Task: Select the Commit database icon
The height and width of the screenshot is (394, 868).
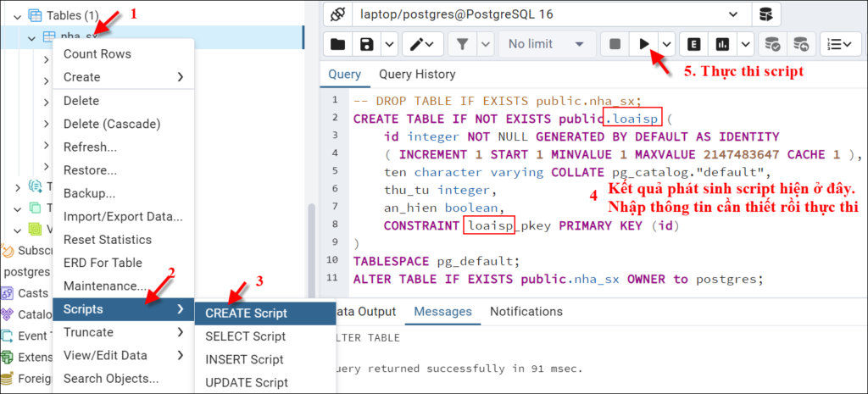Action: click(x=772, y=44)
